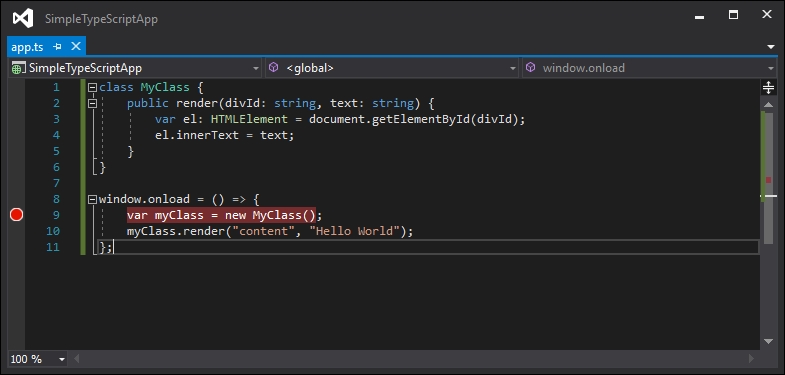Open the tab overflow dropdown arrow
The image size is (785, 375).
pos(770,47)
